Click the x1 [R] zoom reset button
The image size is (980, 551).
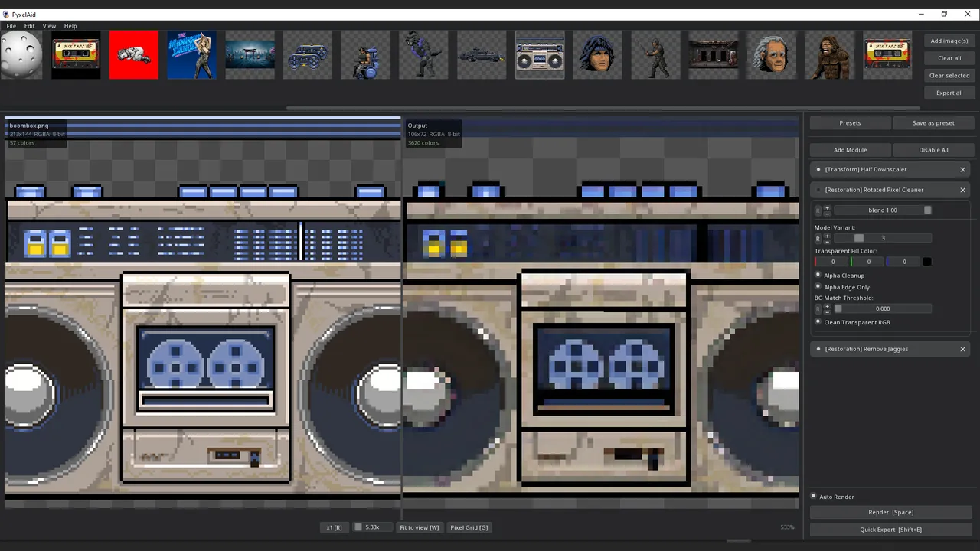coord(334,527)
